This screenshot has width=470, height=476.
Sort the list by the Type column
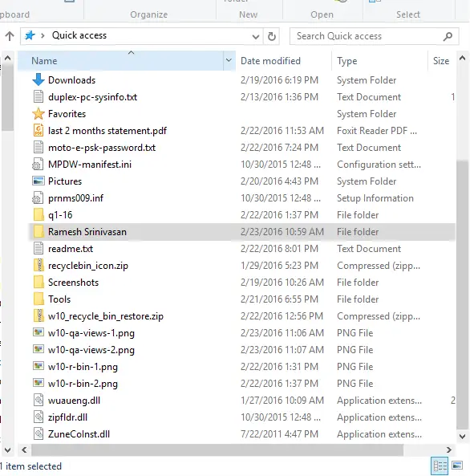[346, 61]
